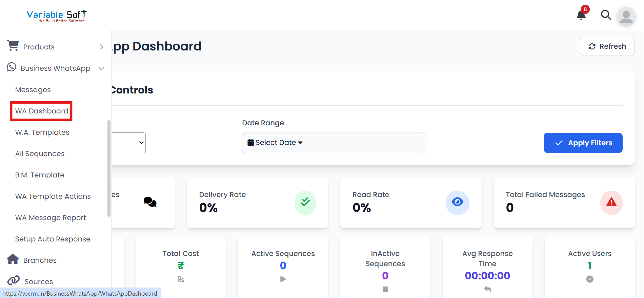644x298 pixels.
Task: Click the Active Sequences play icon
Action: pos(283,279)
